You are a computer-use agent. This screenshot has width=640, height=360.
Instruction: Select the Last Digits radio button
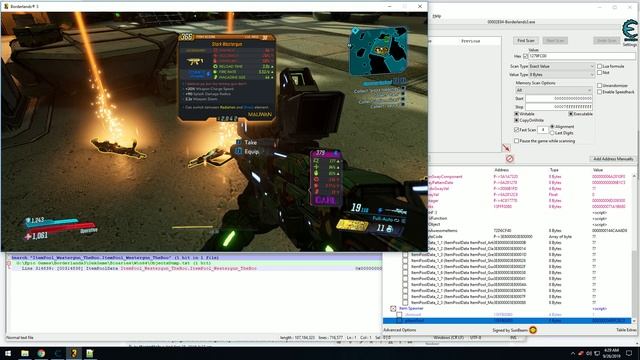(552, 133)
